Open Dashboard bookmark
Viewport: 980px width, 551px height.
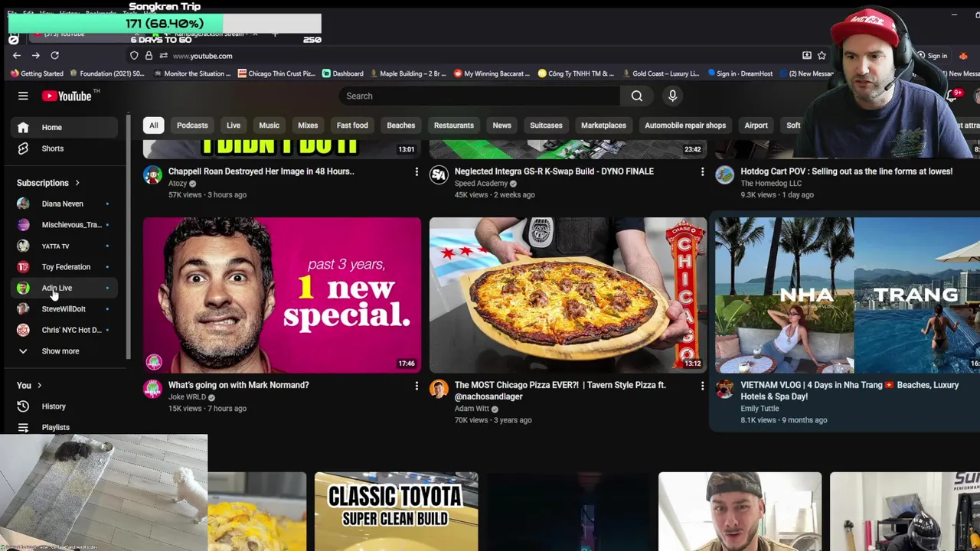342,73
